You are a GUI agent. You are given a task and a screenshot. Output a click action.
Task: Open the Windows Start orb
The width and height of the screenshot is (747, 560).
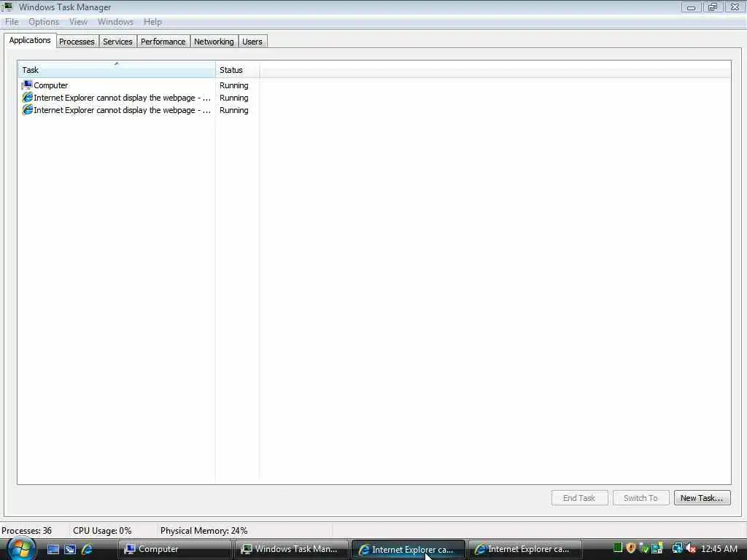point(21,548)
